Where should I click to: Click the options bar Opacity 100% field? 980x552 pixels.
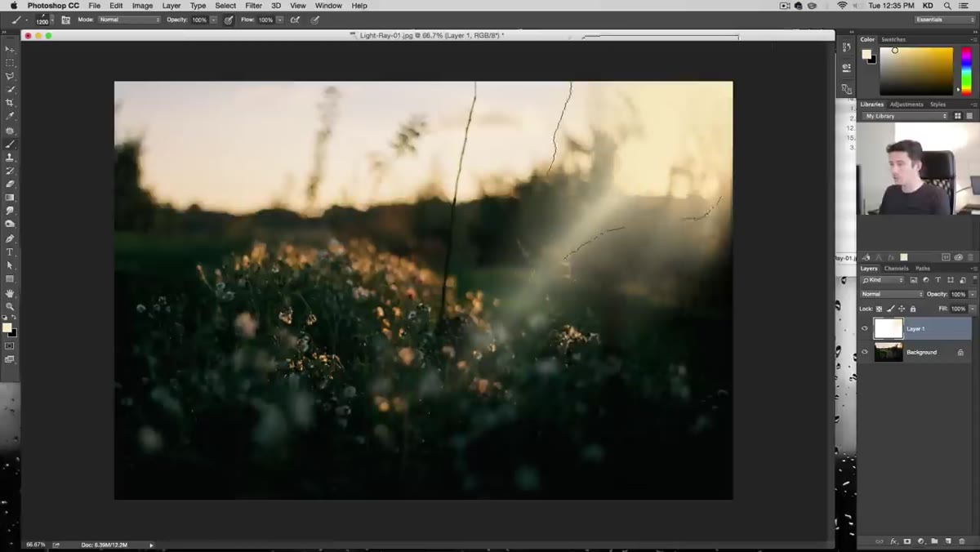point(200,20)
